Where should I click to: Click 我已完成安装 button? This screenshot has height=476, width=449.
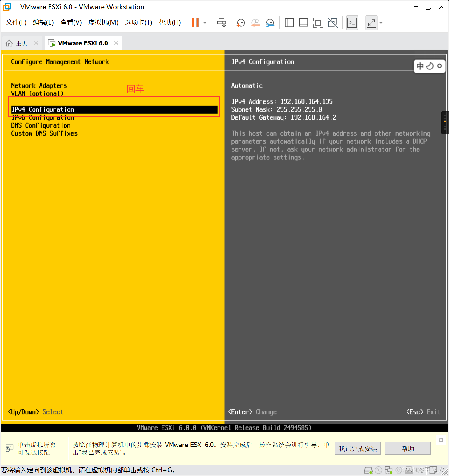[358, 449]
